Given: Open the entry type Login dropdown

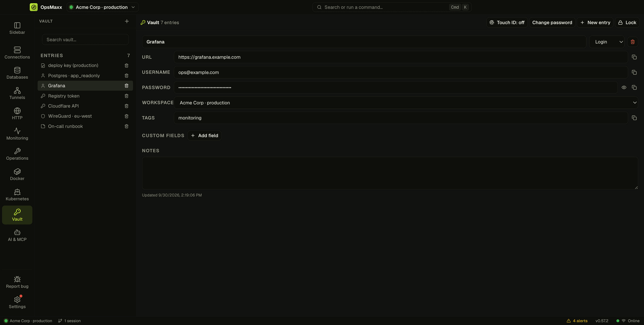Looking at the screenshot, I should click(x=607, y=42).
